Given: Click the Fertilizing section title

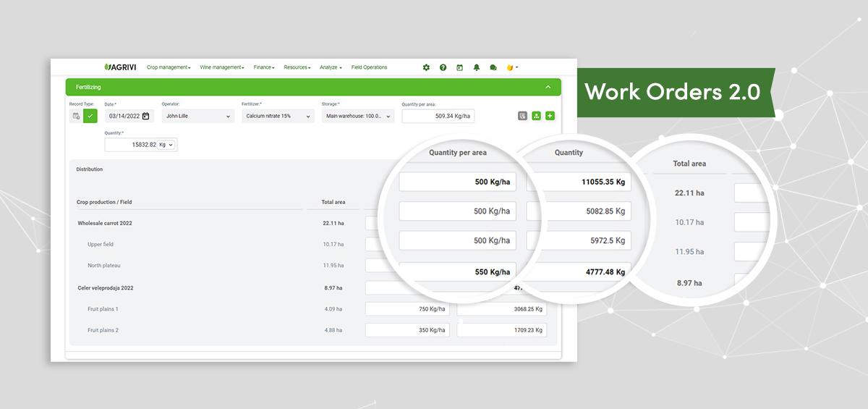Looking at the screenshot, I should coord(89,87).
